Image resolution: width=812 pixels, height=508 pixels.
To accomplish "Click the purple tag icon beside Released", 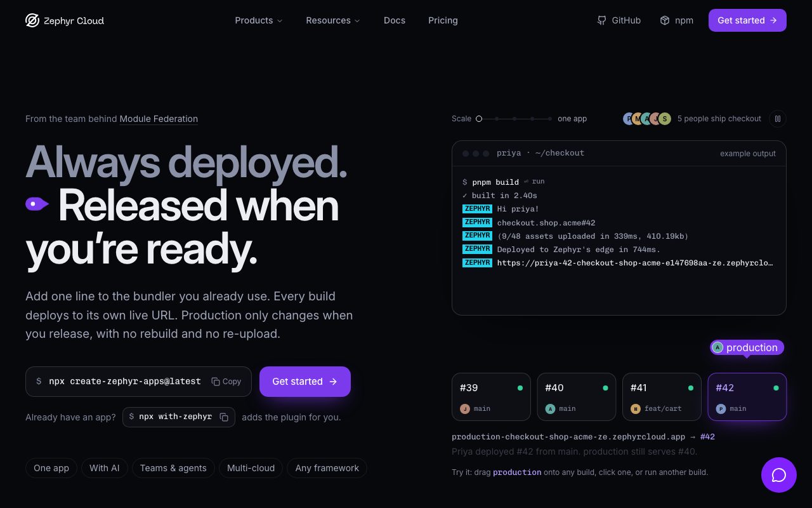I will (37, 204).
